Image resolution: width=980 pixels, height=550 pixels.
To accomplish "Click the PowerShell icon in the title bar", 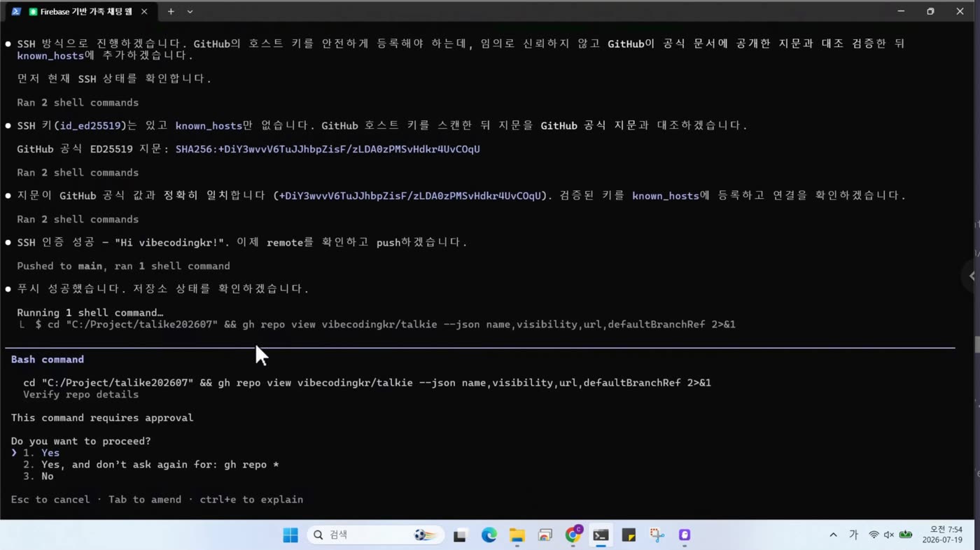I will tap(15, 12).
